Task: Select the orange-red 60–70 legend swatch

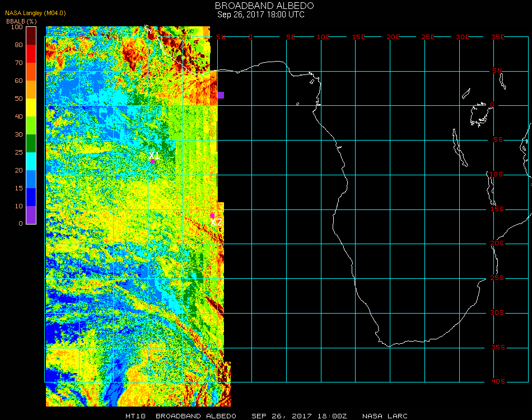Action: [x=31, y=72]
